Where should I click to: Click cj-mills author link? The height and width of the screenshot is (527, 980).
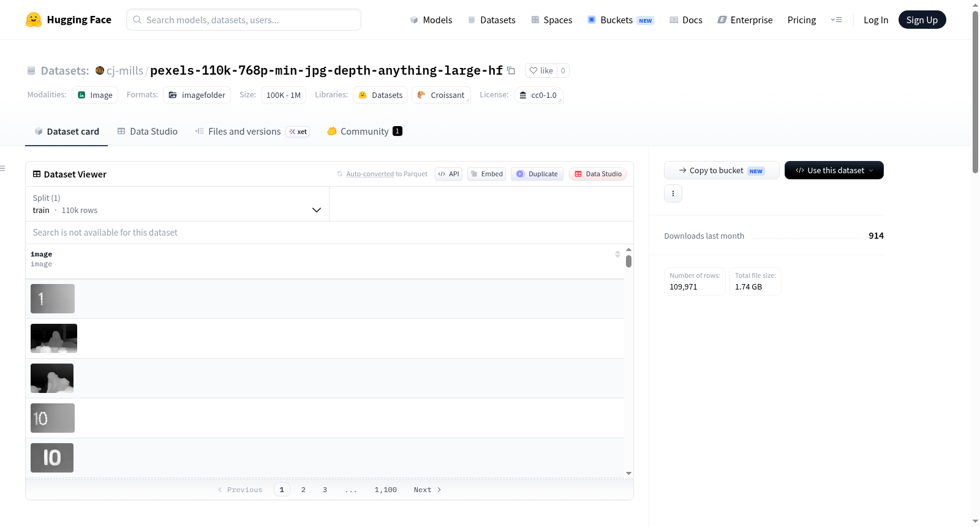tap(125, 70)
